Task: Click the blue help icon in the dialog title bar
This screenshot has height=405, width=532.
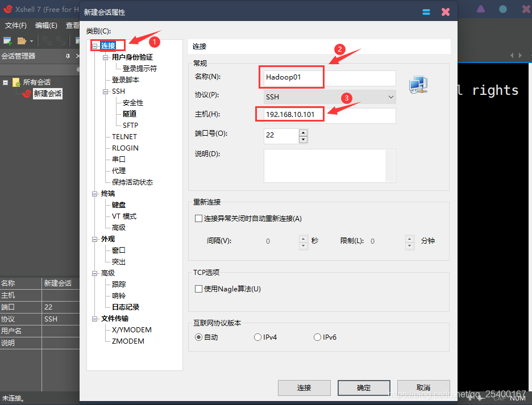Action: [426, 12]
